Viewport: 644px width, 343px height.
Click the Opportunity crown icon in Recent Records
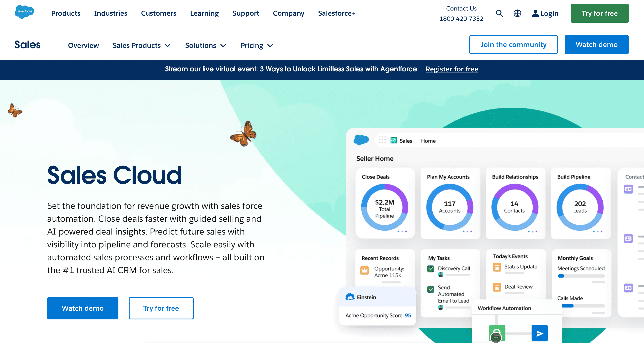(x=364, y=270)
